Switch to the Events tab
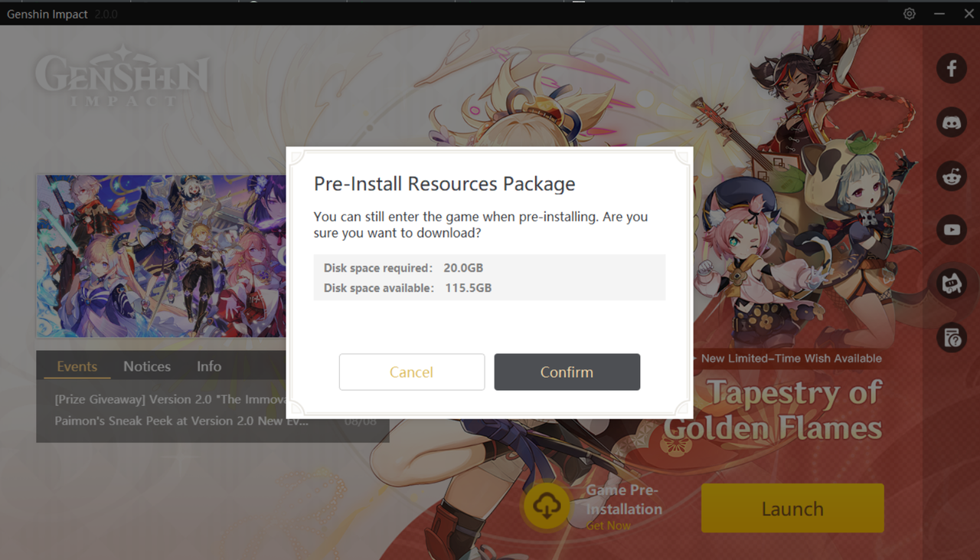980x560 pixels. (77, 366)
